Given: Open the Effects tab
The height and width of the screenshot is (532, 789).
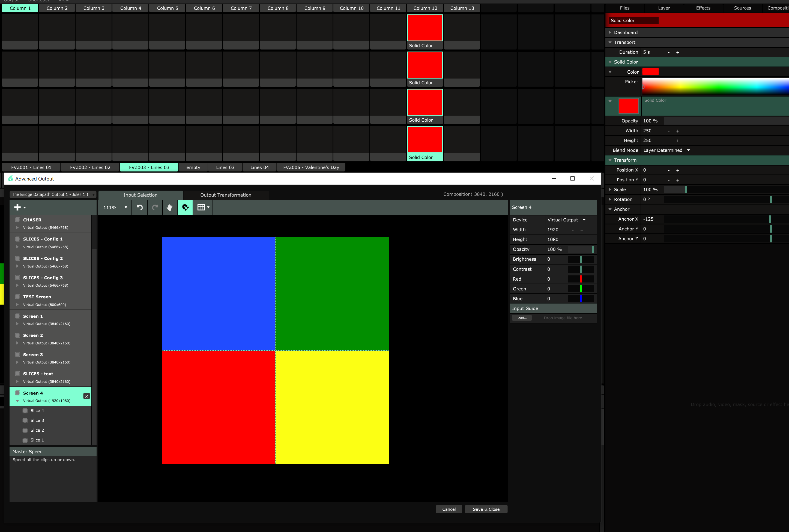Looking at the screenshot, I should tap(703, 8).
